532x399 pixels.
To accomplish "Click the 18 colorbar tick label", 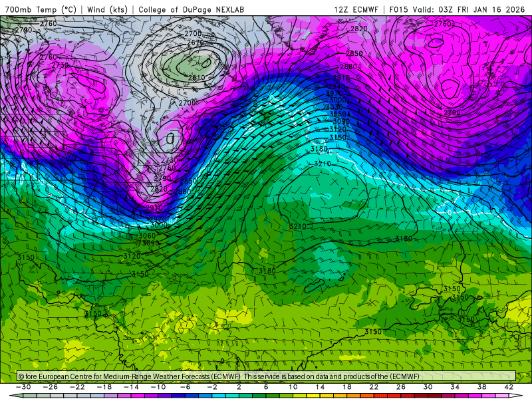I will pos(346,387).
